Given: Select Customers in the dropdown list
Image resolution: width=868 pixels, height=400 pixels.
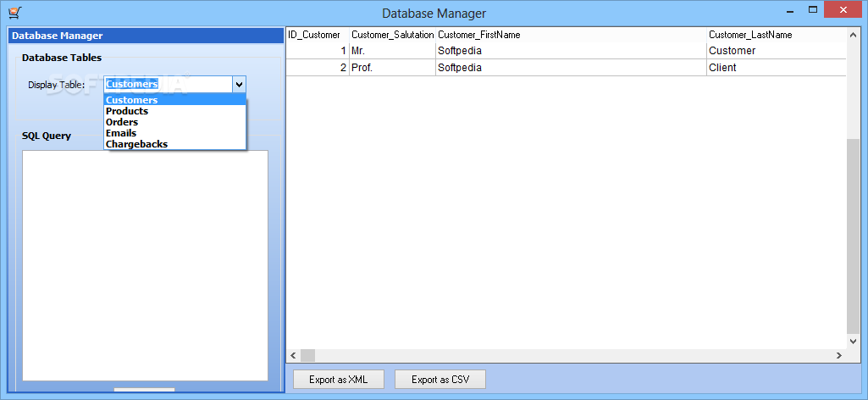Looking at the screenshot, I should (175, 100).
